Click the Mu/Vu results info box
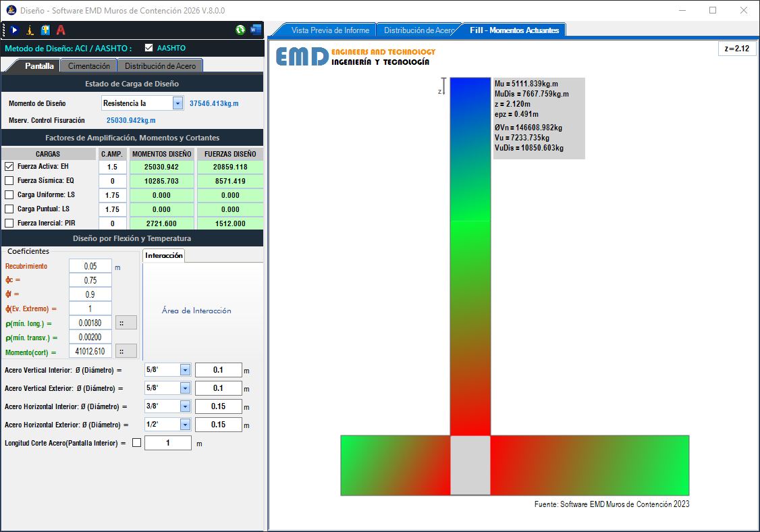 pyautogui.click(x=539, y=118)
